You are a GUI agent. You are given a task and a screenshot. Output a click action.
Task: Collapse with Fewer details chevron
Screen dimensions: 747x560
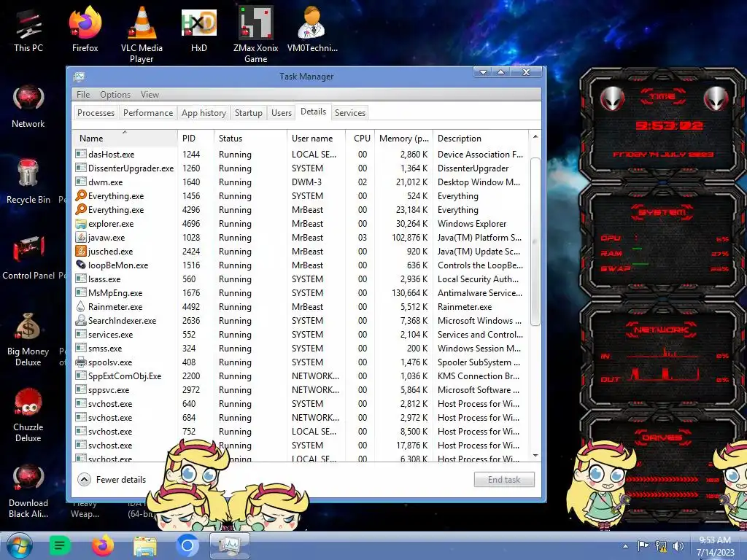pos(85,480)
